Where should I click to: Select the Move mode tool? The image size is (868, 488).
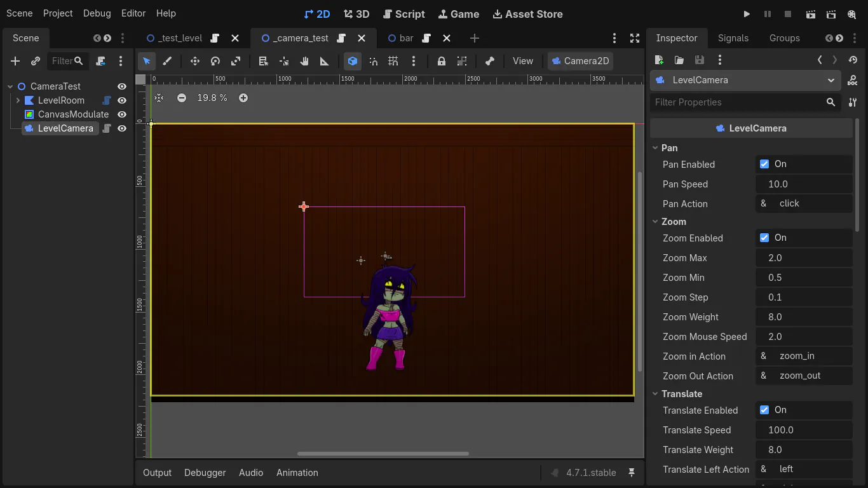pos(195,61)
